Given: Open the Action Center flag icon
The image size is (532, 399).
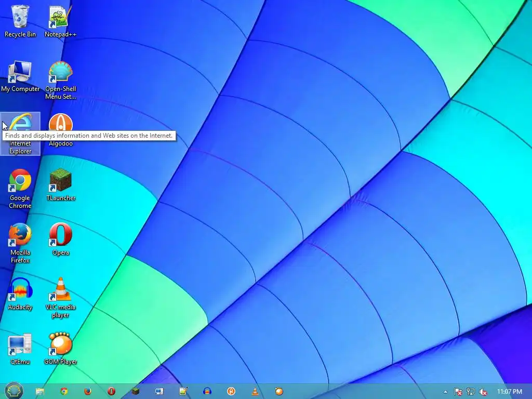Looking at the screenshot, I should (x=458, y=392).
